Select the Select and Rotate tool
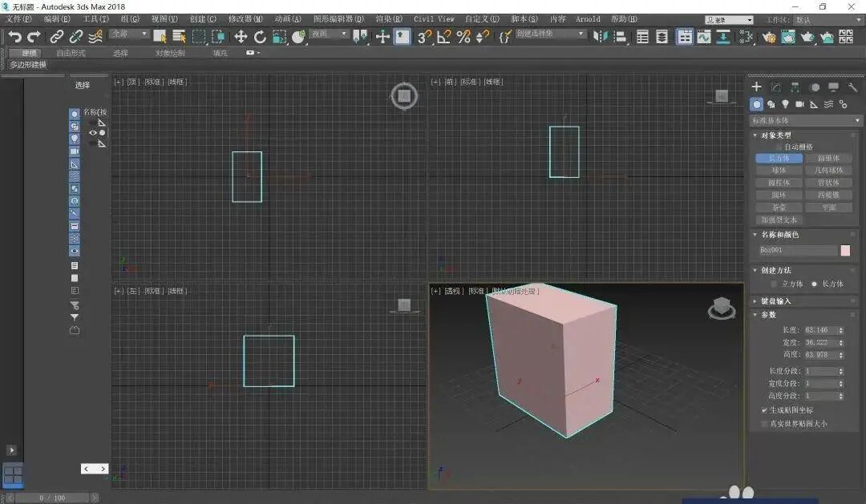 pyautogui.click(x=260, y=36)
